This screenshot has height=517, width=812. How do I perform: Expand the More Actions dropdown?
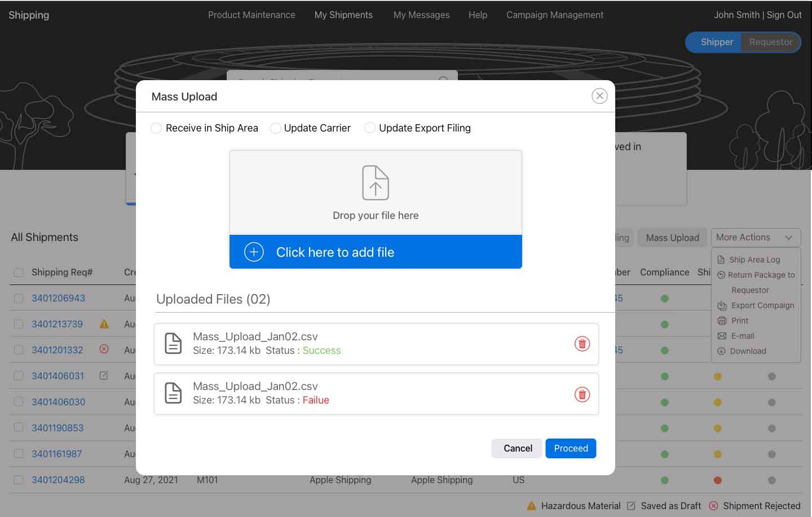tap(756, 238)
